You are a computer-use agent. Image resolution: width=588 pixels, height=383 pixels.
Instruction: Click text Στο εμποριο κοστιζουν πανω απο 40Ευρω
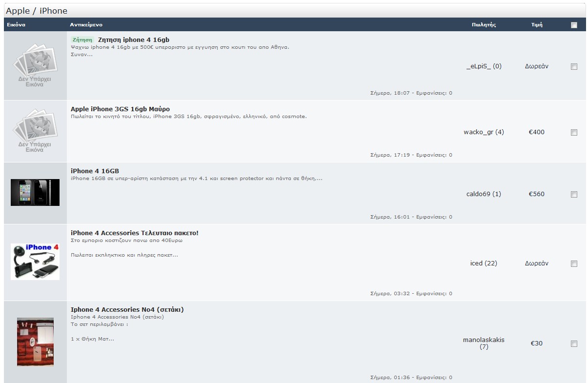click(x=127, y=241)
